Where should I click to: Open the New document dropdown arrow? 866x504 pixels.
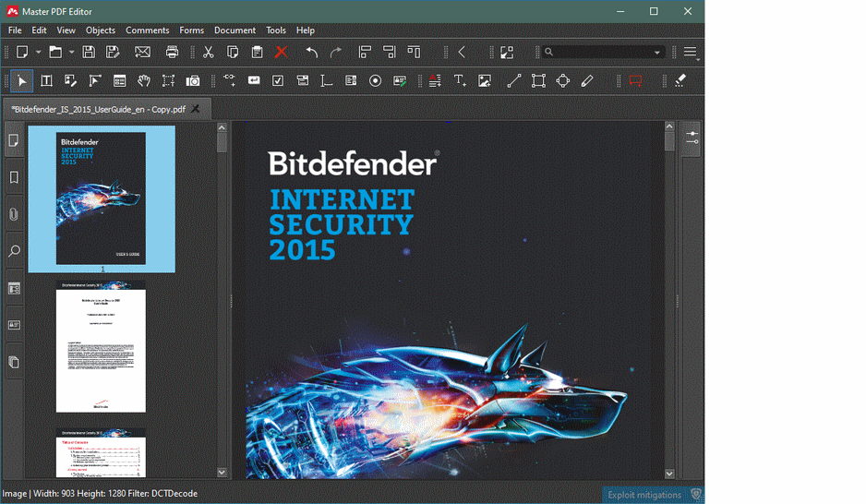[38, 52]
